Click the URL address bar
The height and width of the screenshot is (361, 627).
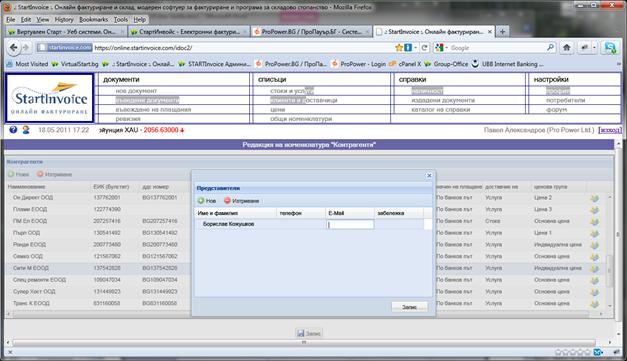243,48
